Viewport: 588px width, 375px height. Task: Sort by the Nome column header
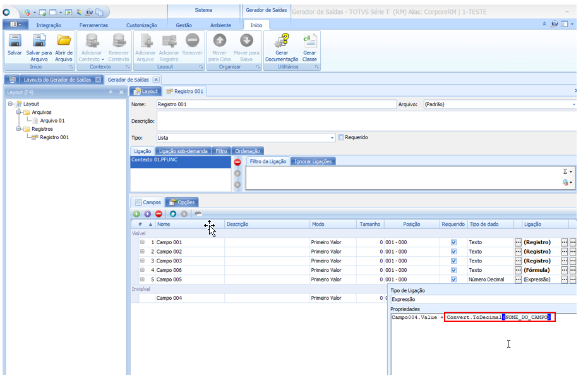[x=189, y=224]
